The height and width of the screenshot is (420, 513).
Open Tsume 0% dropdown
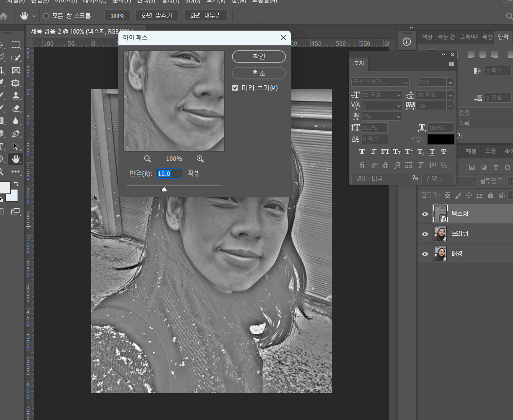pos(399,116)
